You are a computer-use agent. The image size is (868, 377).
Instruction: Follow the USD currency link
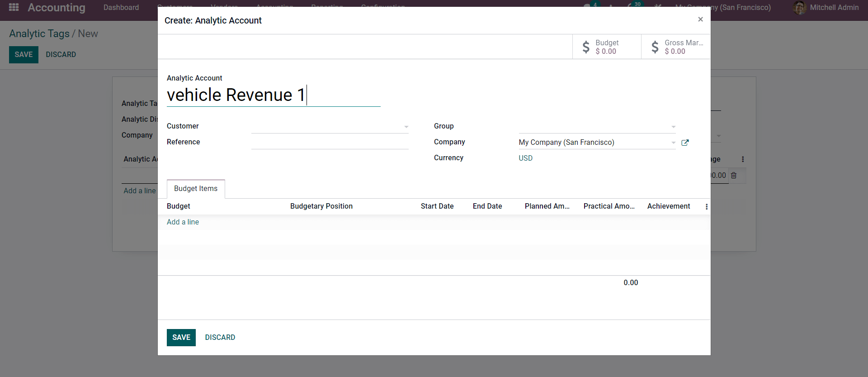coord(525,158)
